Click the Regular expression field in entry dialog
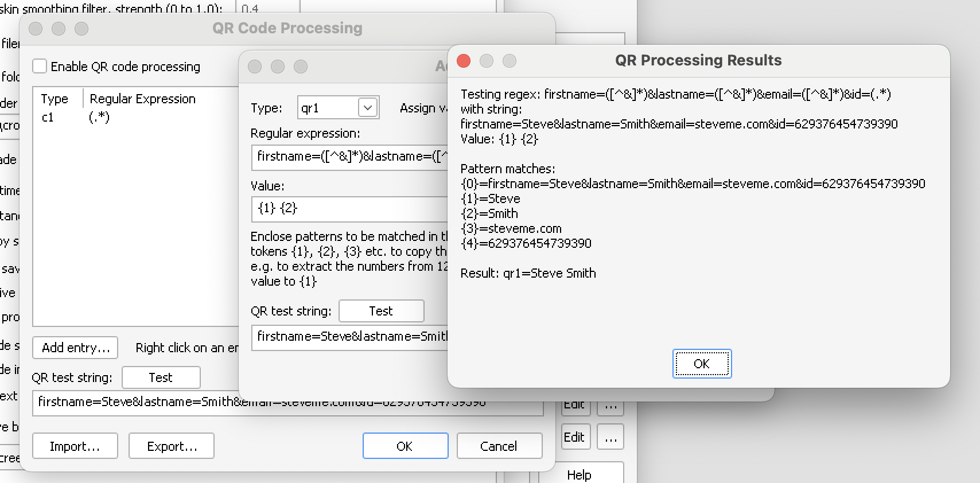Screen dimensions: 980x483 click(349, 157)
